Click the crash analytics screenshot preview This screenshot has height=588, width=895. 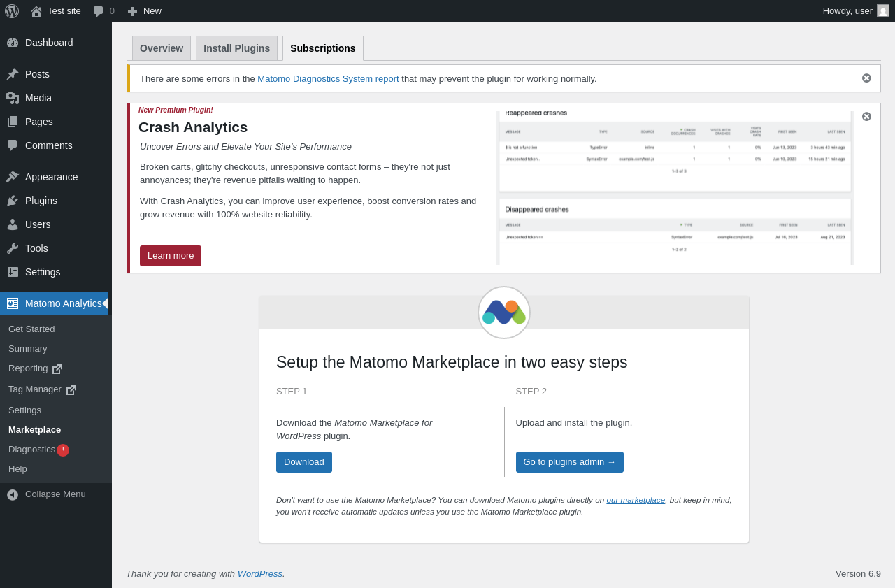[675, 188]
